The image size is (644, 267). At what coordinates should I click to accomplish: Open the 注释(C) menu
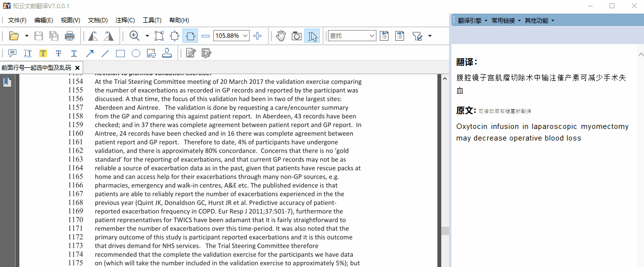125,20
